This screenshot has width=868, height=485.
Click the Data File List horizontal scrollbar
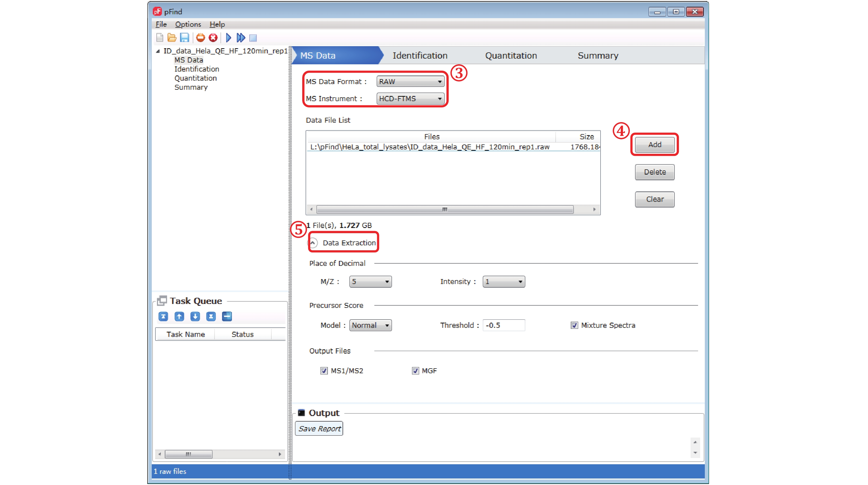click(444, 210)
